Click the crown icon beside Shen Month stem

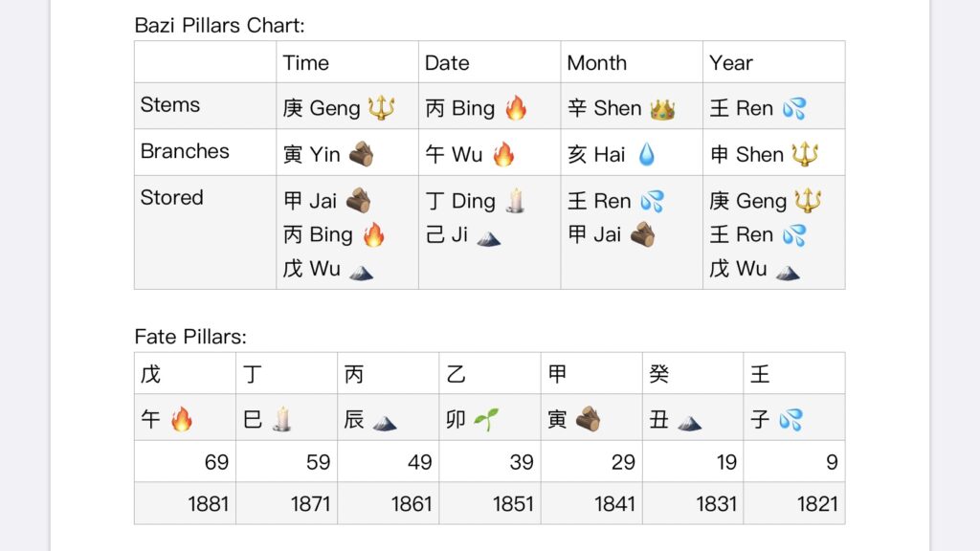pyautogui.click(x=662, y=109)
